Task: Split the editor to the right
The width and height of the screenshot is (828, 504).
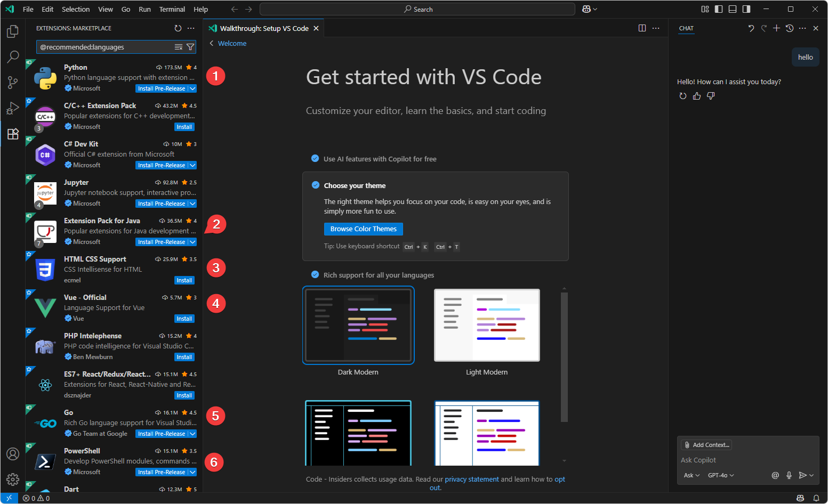Action: [x=642, y=28]
